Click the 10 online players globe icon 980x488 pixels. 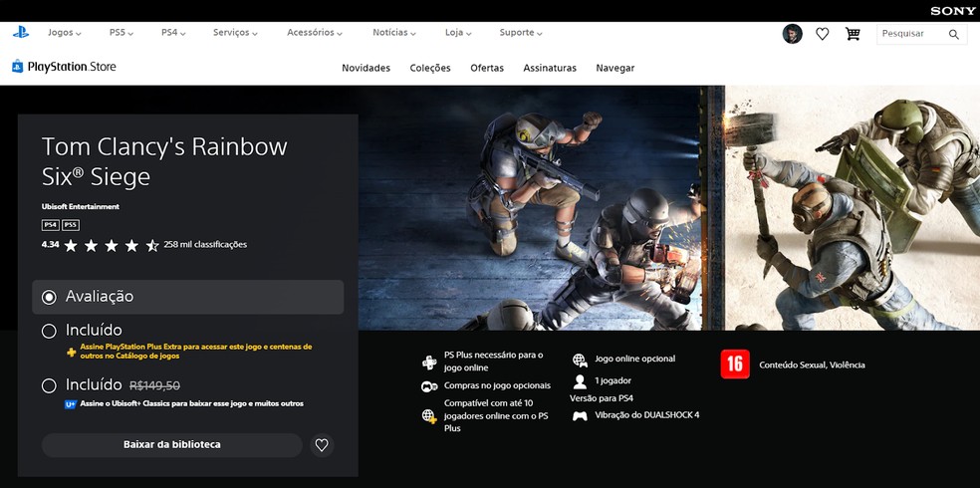428,415
